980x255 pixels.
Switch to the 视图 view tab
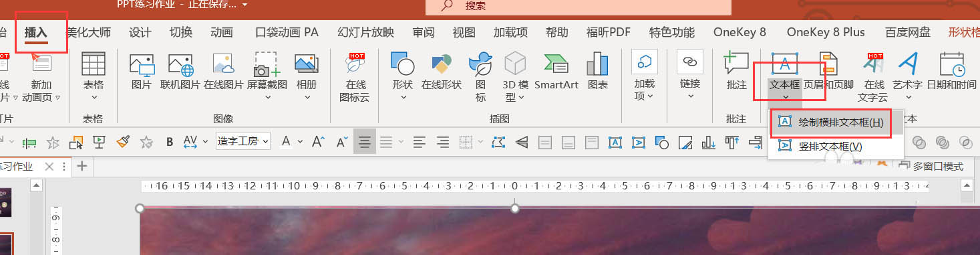[464, 32]
